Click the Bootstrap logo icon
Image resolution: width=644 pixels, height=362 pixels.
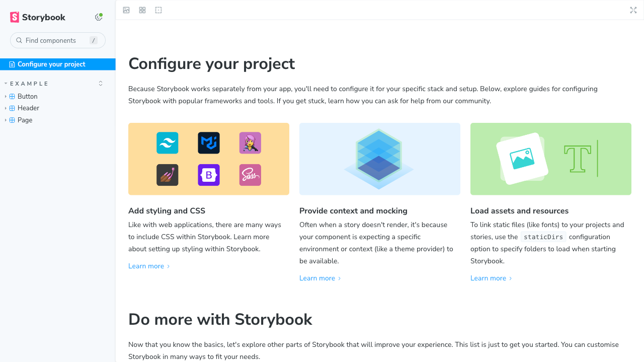pos(209,175)
